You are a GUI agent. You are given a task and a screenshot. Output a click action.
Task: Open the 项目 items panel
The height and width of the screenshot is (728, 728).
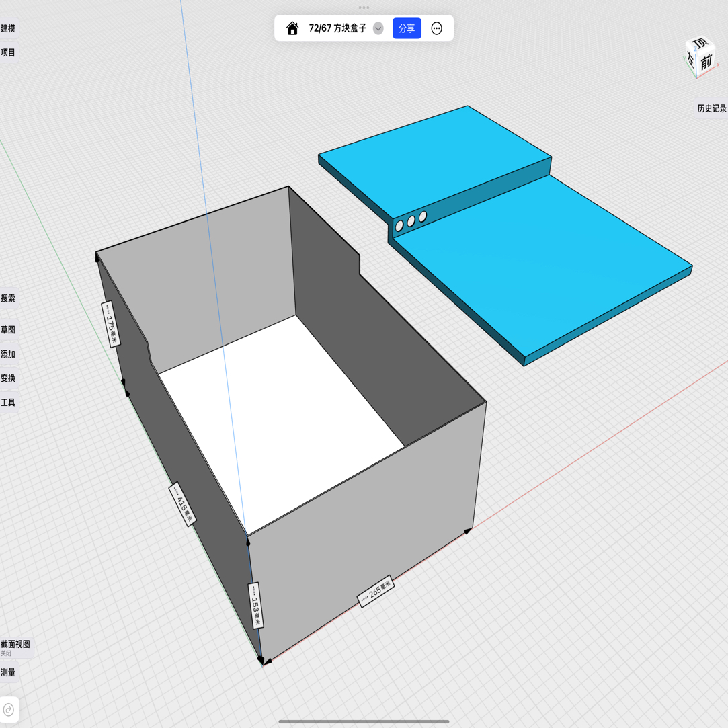[8, 52]
